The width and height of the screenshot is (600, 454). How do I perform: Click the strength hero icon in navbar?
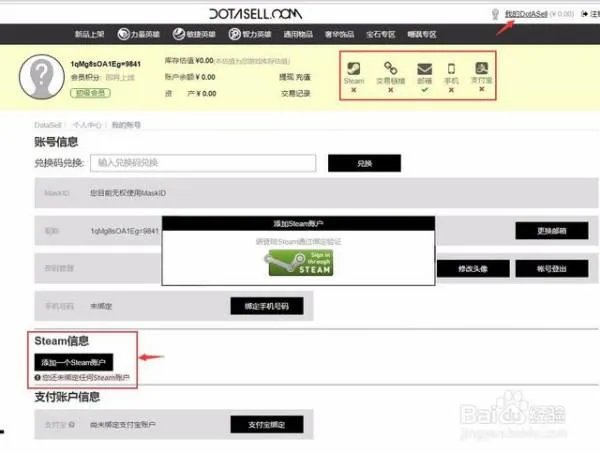click(x=123, y=34)
